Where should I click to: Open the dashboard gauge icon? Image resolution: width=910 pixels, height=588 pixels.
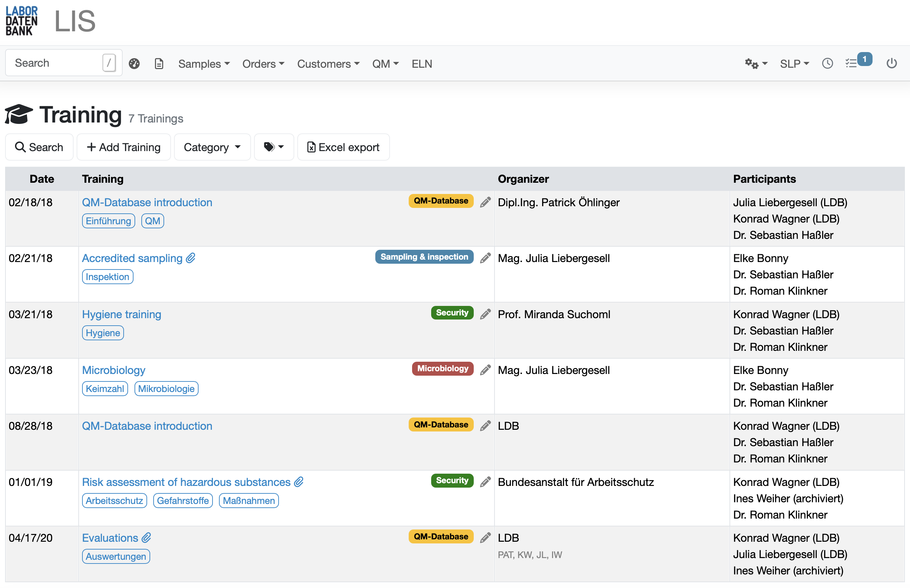134,63
